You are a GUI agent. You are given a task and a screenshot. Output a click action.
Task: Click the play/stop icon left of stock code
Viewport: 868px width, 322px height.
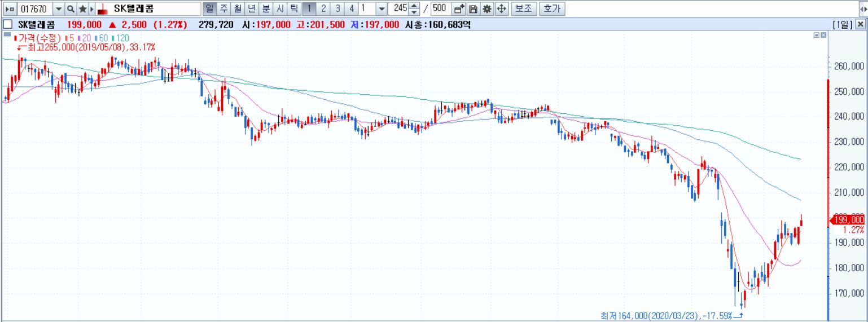(10, 9)
